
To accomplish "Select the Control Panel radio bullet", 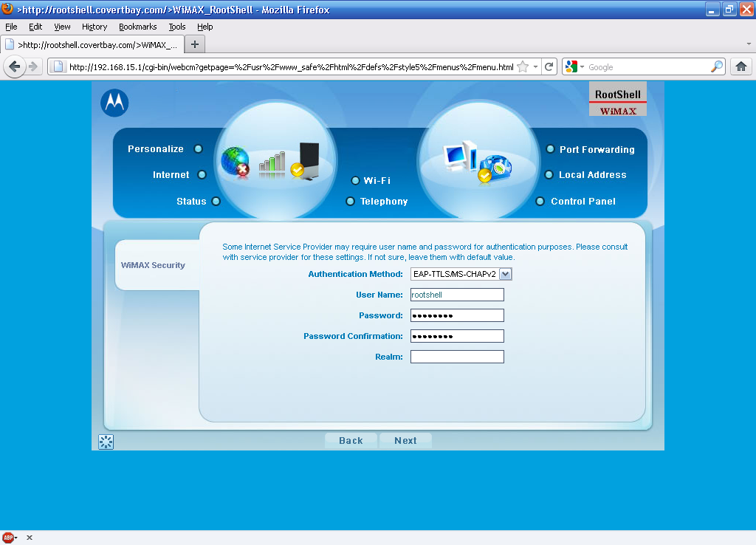I will click(540, 201).
